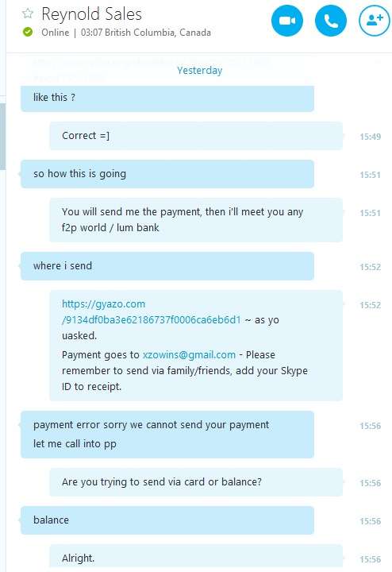Select the 'where i send' message
Image resolution: width=392 pixels, height=572 pixels.
click(x=167, y=266)
